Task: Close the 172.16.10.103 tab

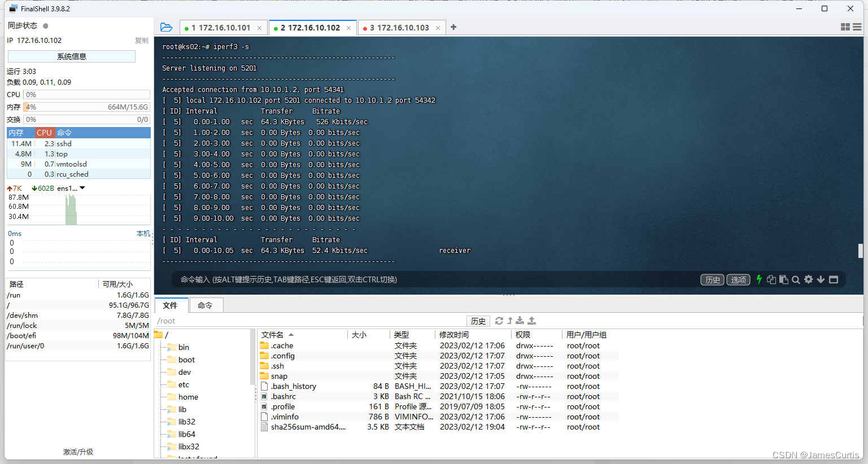Action: 438,28
